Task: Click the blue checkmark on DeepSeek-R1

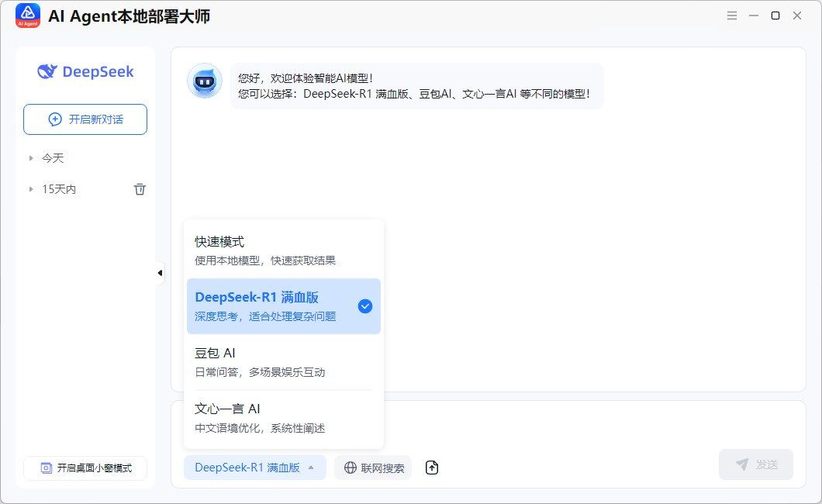Action: (x=365, y=306)
